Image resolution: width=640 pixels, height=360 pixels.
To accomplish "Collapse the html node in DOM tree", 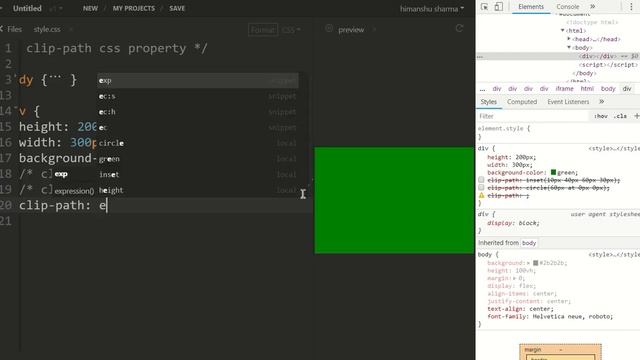I will [x=562, y=30].
